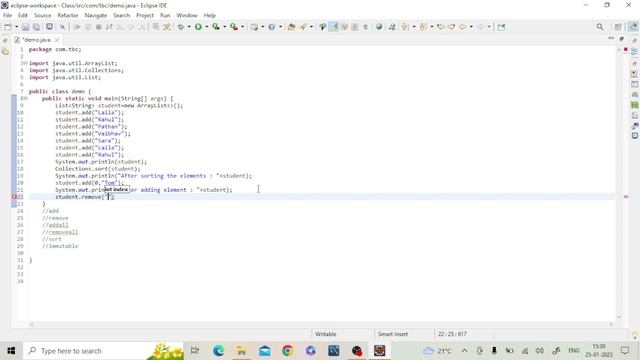
Task: Expand Previous Annotation dropdown arrow
Action: tap(431, 27)
